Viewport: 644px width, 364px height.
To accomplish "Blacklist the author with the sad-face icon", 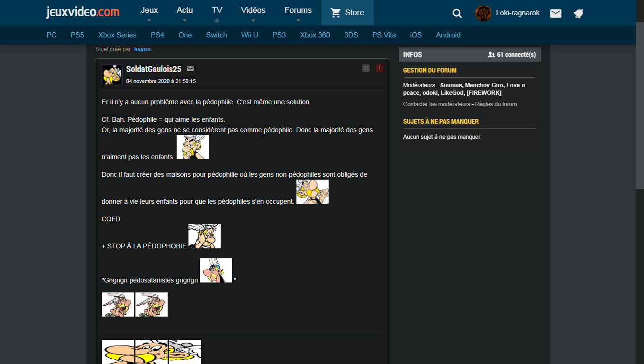I will [x=366, y=68].
